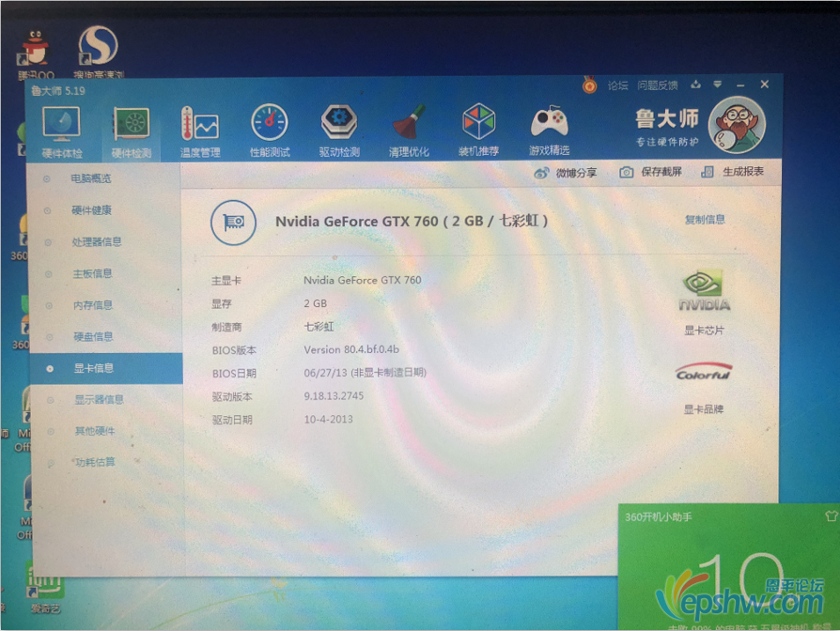Click BIOS version value 80.4.bf.0.4b
The width and height of the screenshot is (840, 631).
[x=351, y=349]
